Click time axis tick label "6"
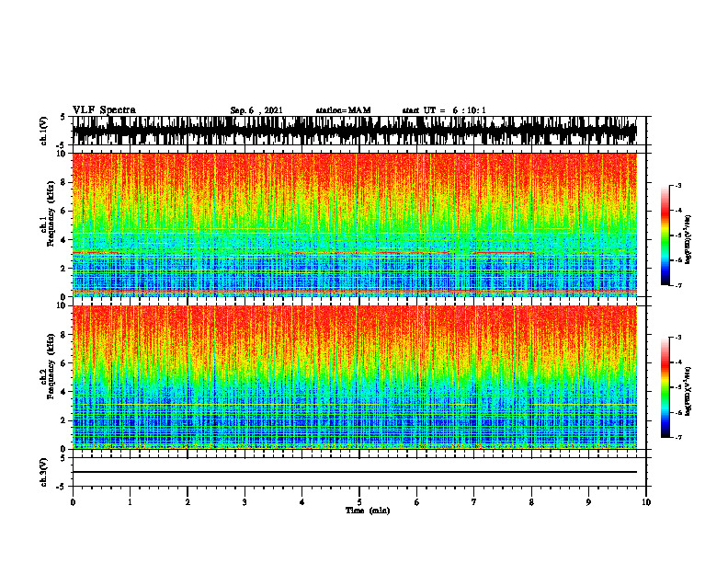 (417, 502)
